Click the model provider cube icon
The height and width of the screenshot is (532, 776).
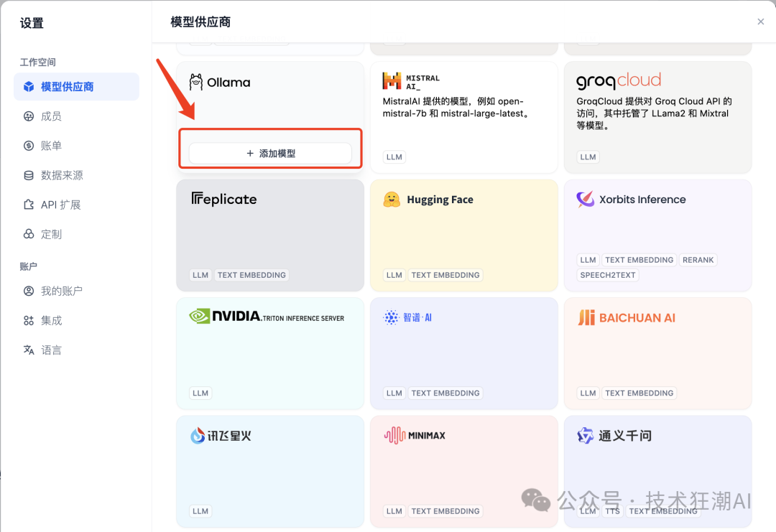point(29,87)
